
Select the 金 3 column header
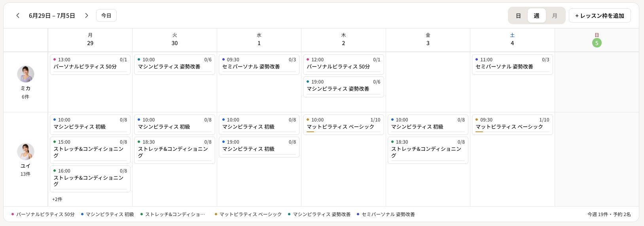428,40
